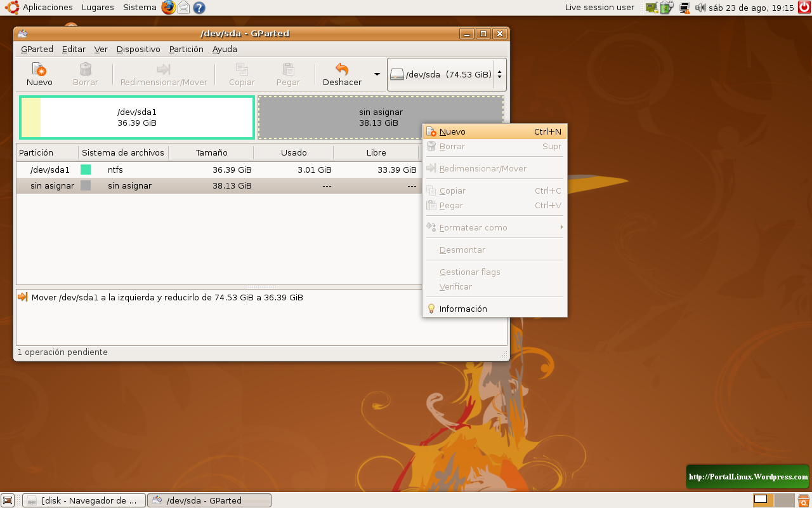Viewport: 812px width, 508px height.
Task: Choose Nuevo in the context menu
Action: (495, 132)
